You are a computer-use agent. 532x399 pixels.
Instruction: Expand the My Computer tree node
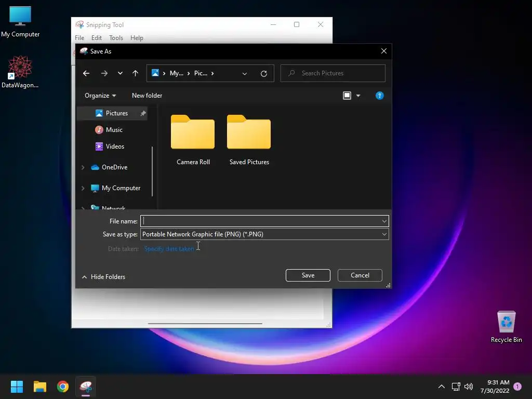[x=83, y=188]
